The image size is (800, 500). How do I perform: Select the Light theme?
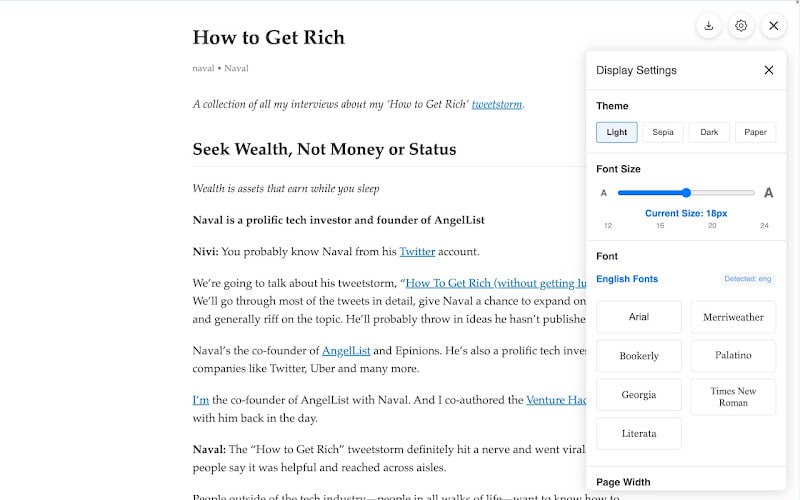[617, 132]
